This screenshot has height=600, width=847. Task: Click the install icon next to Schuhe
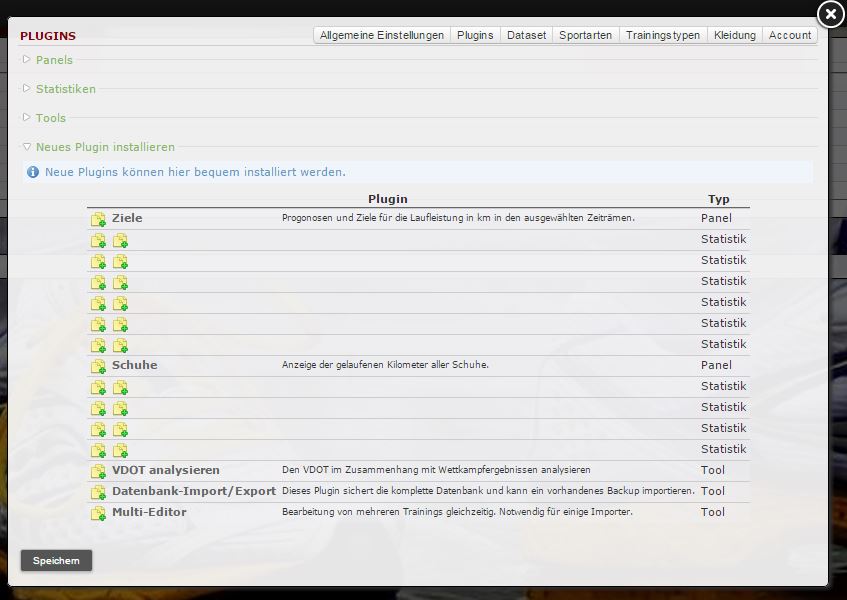coord(98,366)
